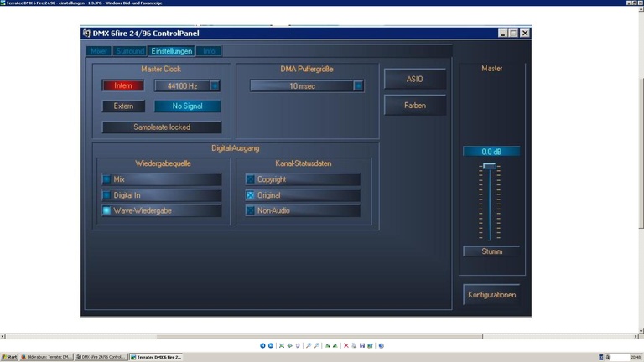This screenshot has width=644, height=362.
Task: Mute master output with Stumm button
Action: tap(491, 251)
